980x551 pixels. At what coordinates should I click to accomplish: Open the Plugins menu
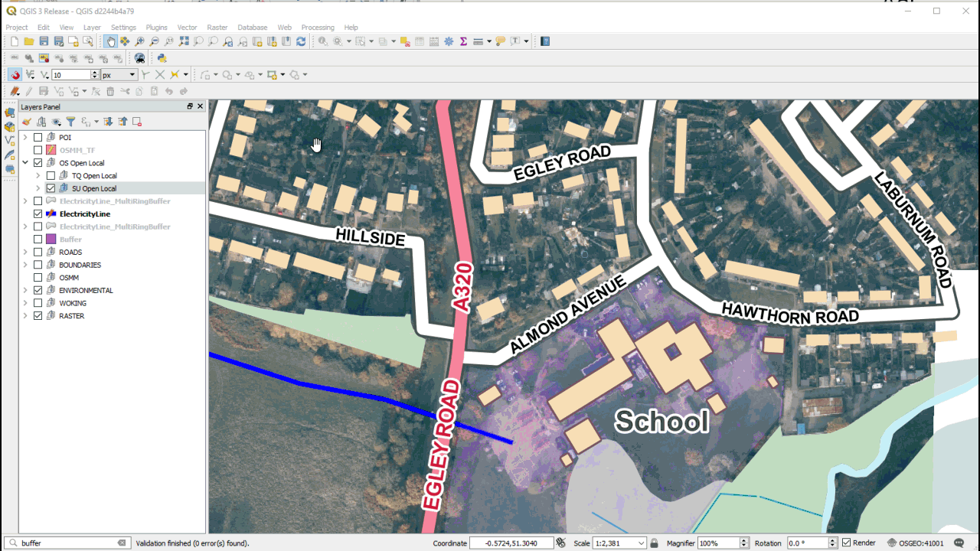(x=156, y=28)
